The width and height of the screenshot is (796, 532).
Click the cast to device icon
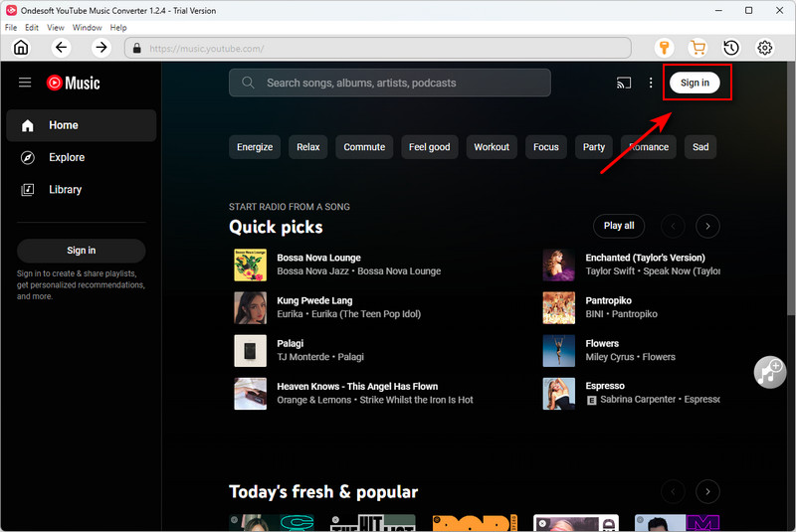pos(624,83)
